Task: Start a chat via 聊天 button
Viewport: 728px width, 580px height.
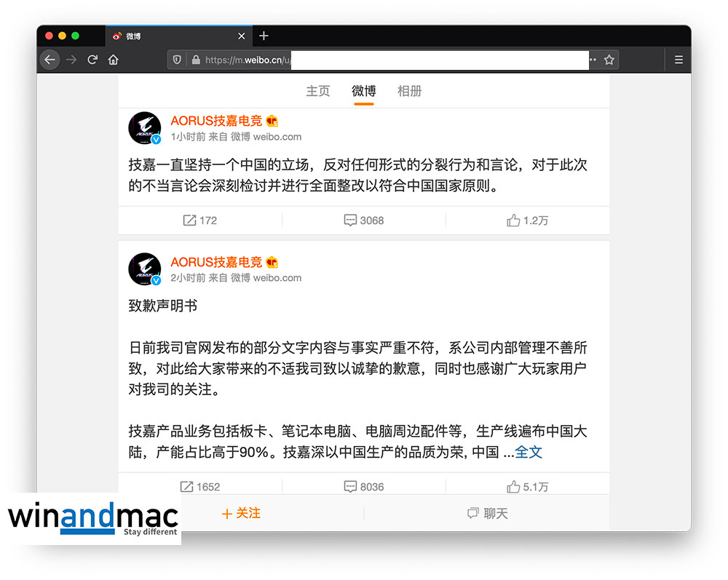Action: (x=487, y=513)
